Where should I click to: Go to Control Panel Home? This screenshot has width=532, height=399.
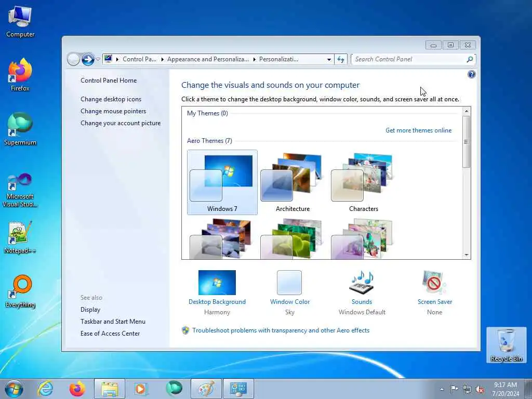109,81
